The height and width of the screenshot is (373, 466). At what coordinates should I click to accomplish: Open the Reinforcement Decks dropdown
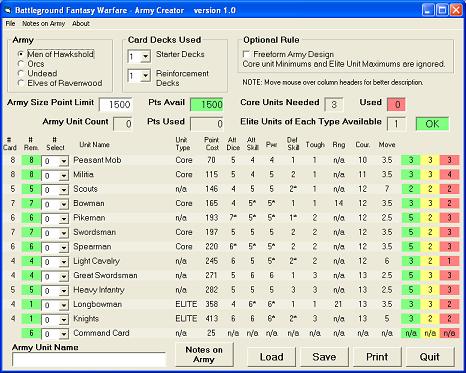[145, 76]
